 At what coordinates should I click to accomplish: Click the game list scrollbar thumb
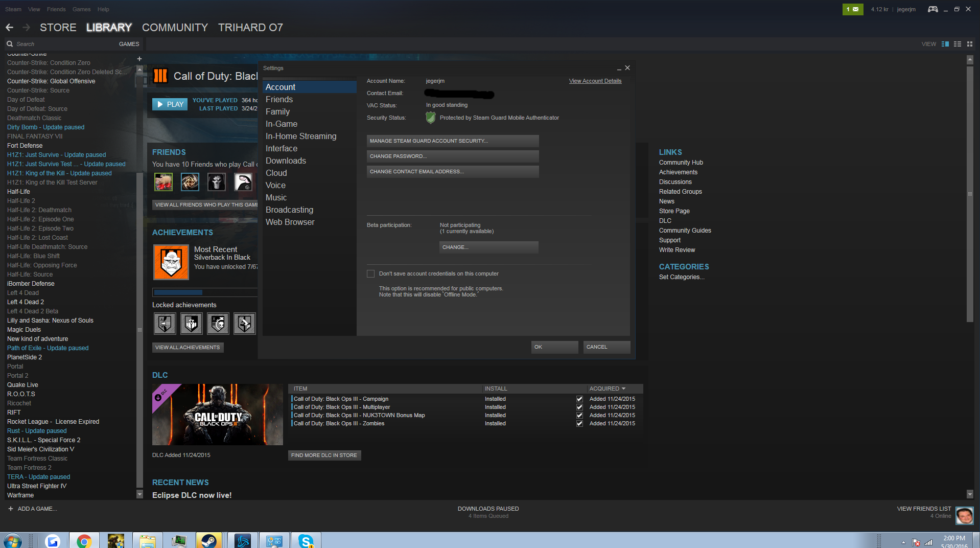(139, 330)
